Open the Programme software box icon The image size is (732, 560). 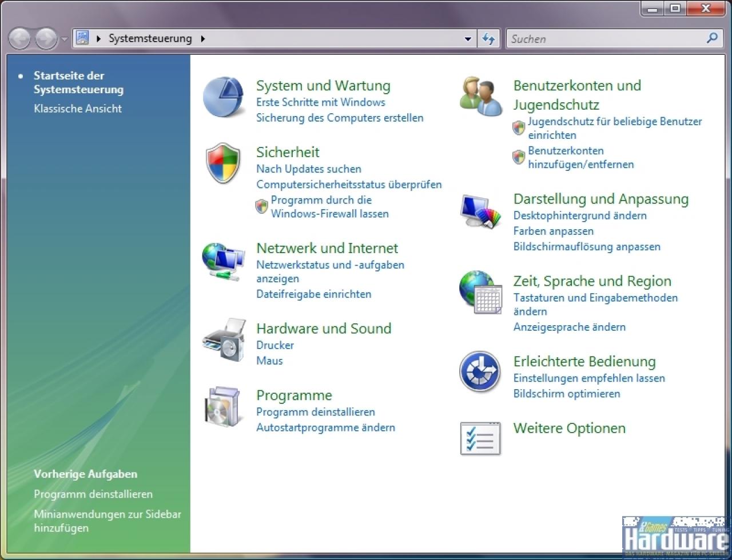[x=224, y=407]
